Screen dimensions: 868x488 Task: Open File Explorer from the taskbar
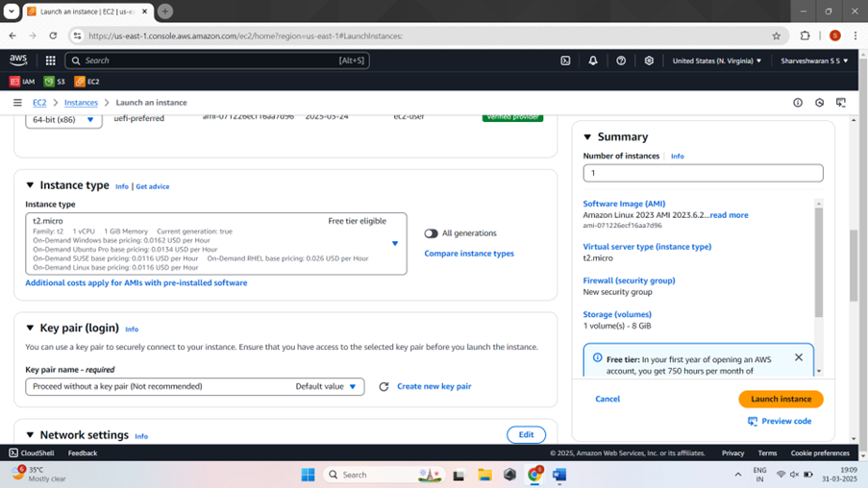click(x=484, y=475)
